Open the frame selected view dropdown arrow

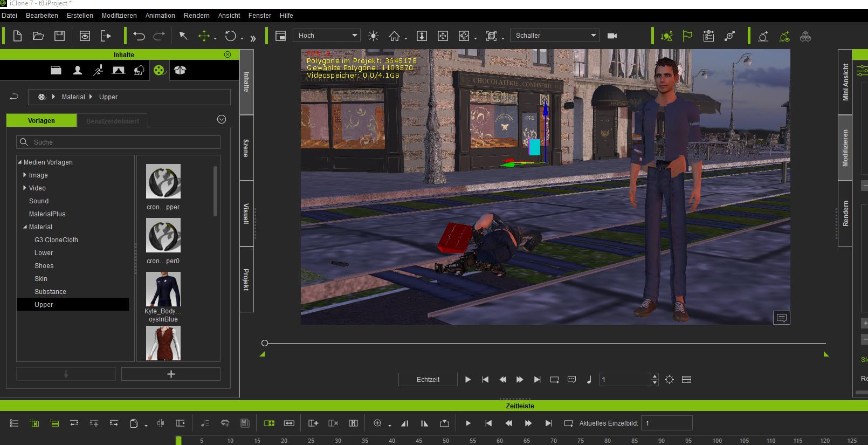click(x=503, y=38)
